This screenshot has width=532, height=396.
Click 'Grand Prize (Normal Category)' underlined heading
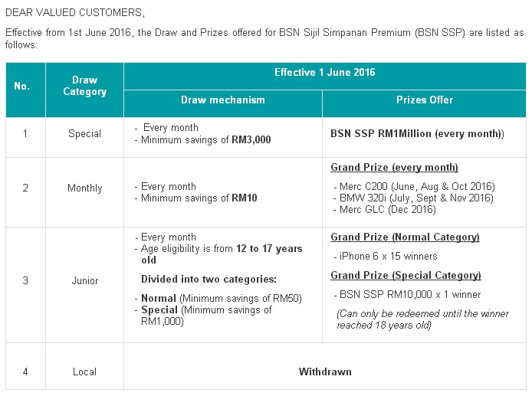405,237
